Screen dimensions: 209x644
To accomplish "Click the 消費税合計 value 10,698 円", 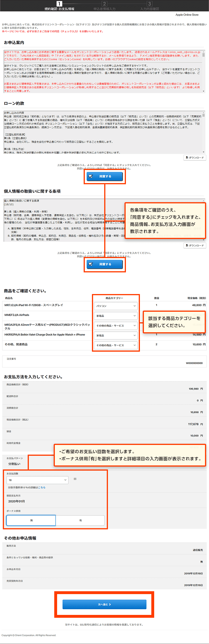I will pyautogui.click(x=197, y=412).
